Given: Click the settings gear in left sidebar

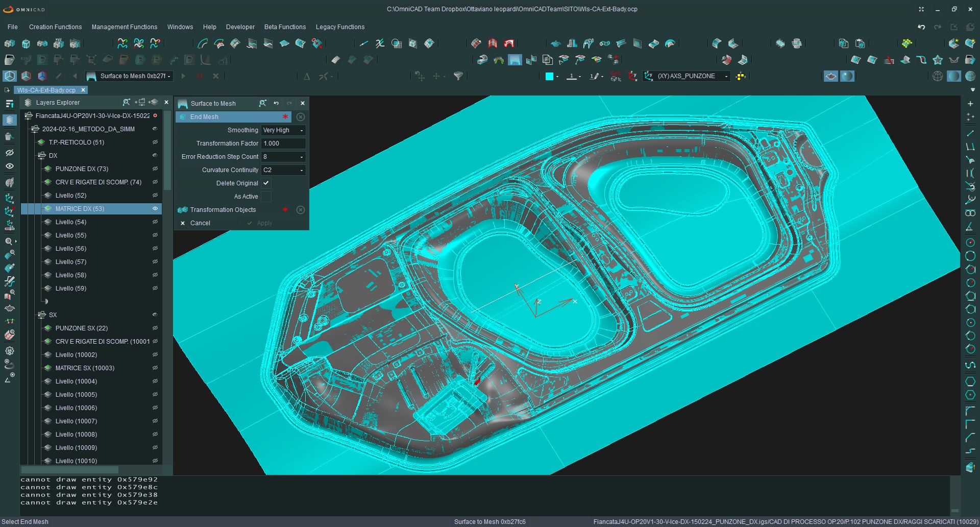Looking at the screenshot, I should coord(10,351).
